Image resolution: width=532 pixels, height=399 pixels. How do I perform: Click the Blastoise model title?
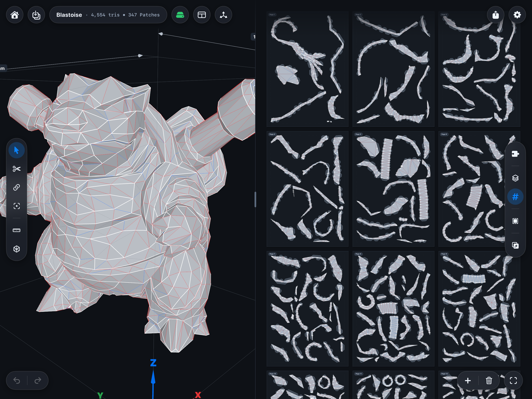pos(69,15)
